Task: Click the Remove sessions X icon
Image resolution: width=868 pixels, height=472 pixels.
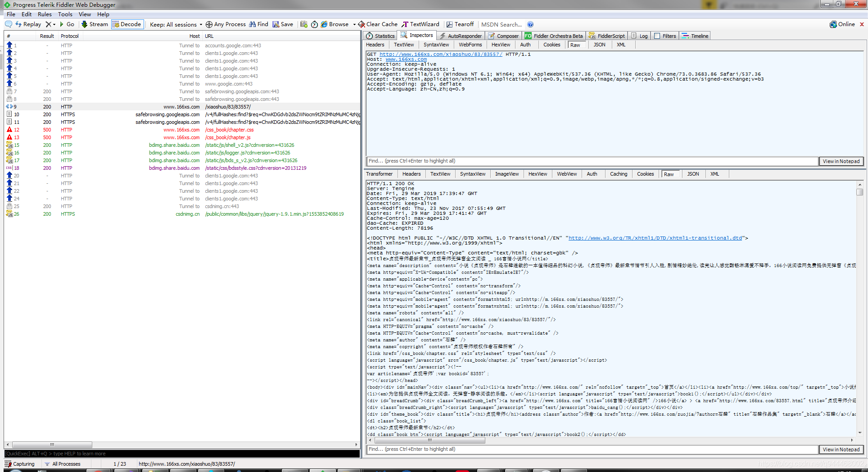Action: click(x=48, y=24)
